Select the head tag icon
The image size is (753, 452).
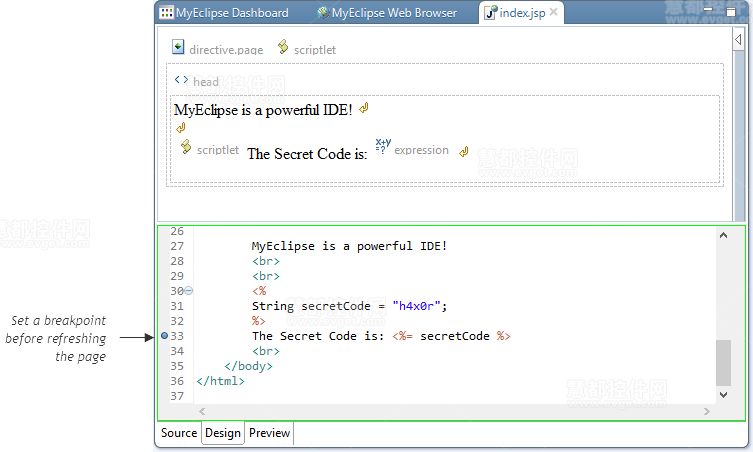[181, 80]
